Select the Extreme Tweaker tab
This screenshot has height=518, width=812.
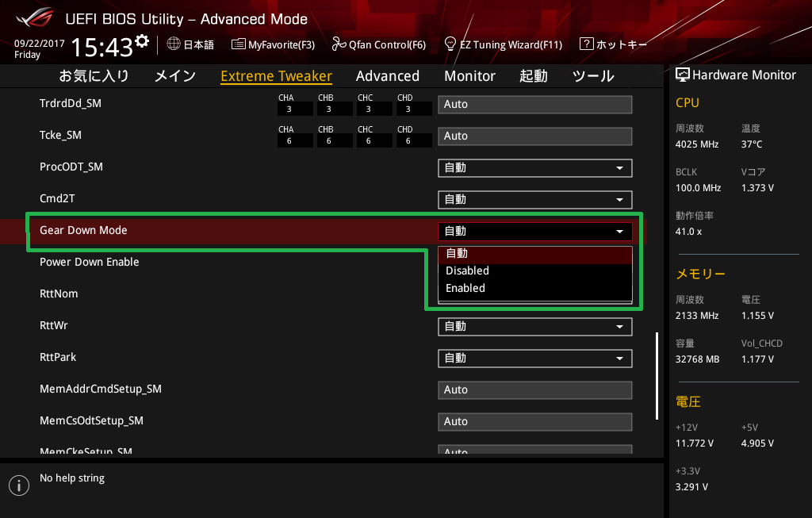(x=276, y=76)
